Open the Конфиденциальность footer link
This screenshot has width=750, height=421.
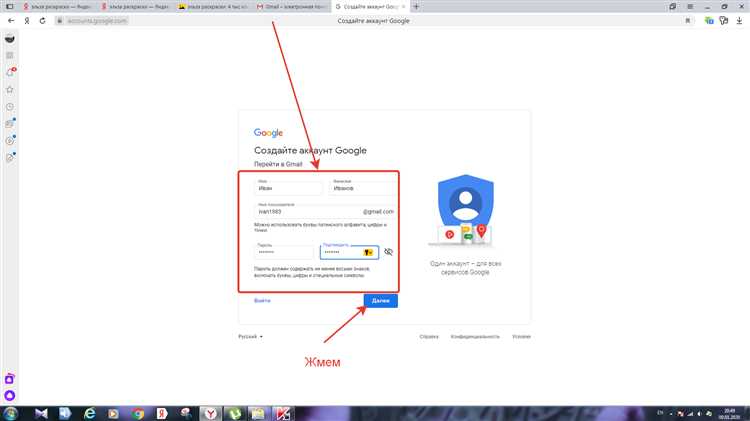[474, 336]
